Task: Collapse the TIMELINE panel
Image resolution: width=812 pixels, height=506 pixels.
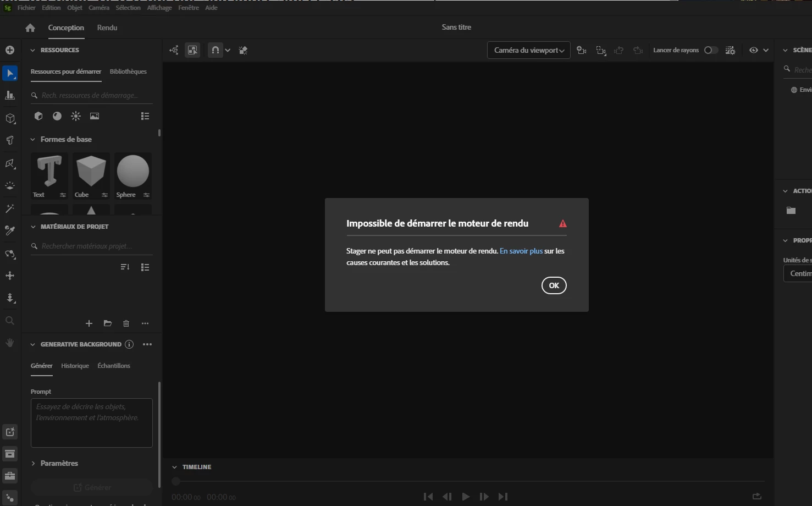Action: point(174,467)
